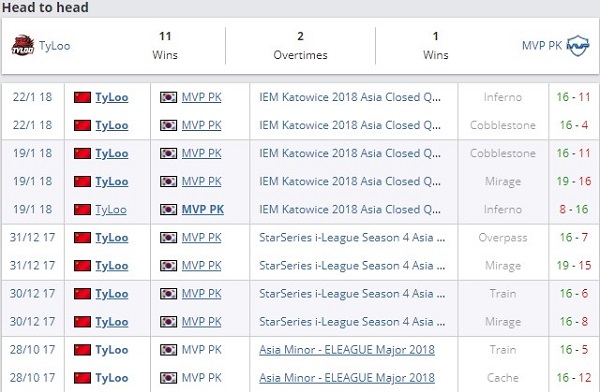The width and height of the screenshot is (600, 392).
Task: Click South Korea flag in Cache row
Action: (x=168, y=378)
